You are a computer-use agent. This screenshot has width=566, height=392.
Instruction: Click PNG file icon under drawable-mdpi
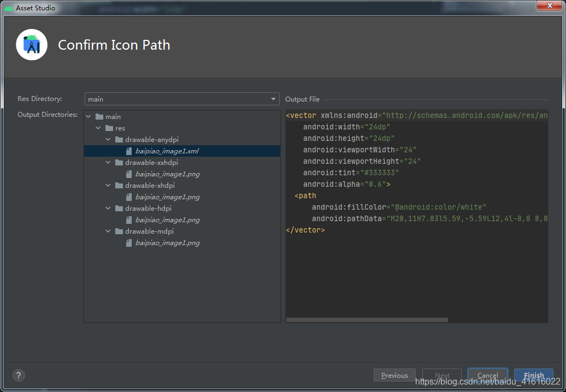pyautogui.click(x=129, y=243)
